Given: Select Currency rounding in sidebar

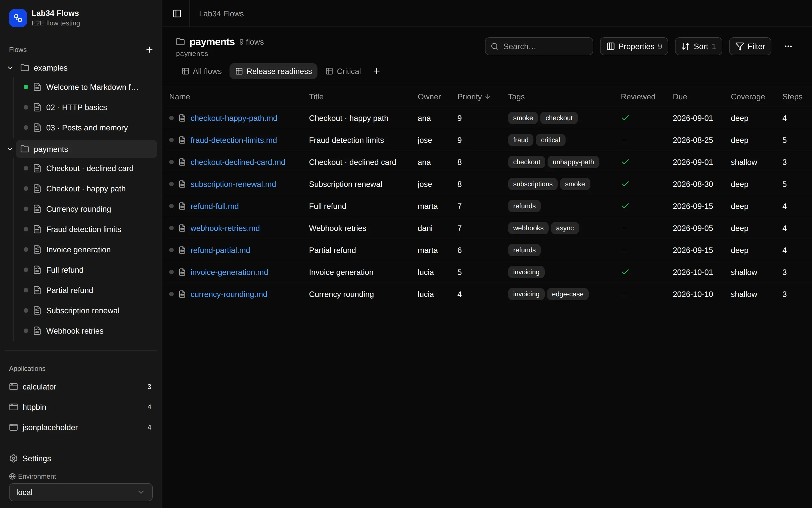Looking at the screenshot, I should click(78, 209).
